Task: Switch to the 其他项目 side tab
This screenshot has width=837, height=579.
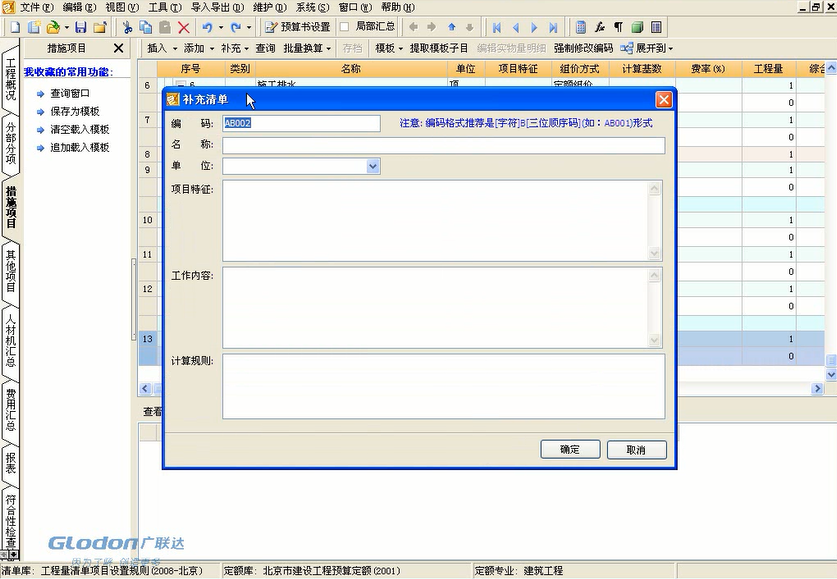Action: 11,271
